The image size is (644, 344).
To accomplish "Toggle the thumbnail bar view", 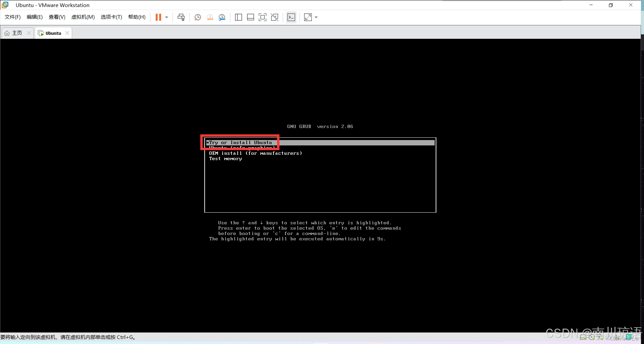I will click(250, 17).
